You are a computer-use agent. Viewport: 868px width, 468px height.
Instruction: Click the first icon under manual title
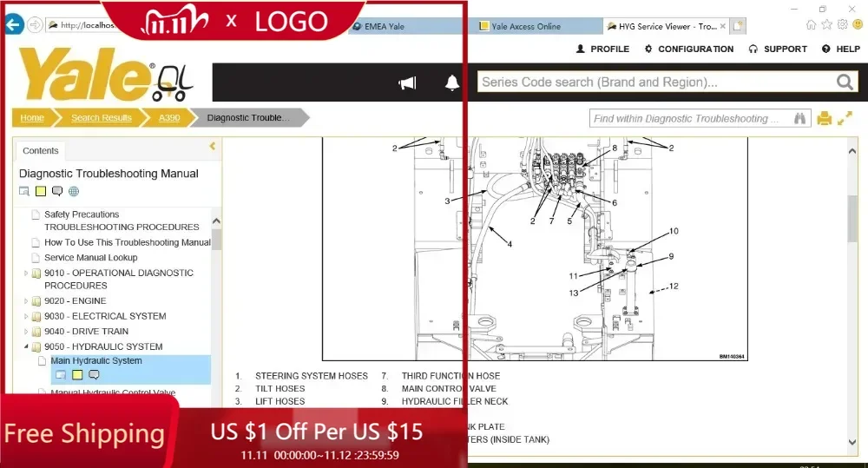point(23,191)
